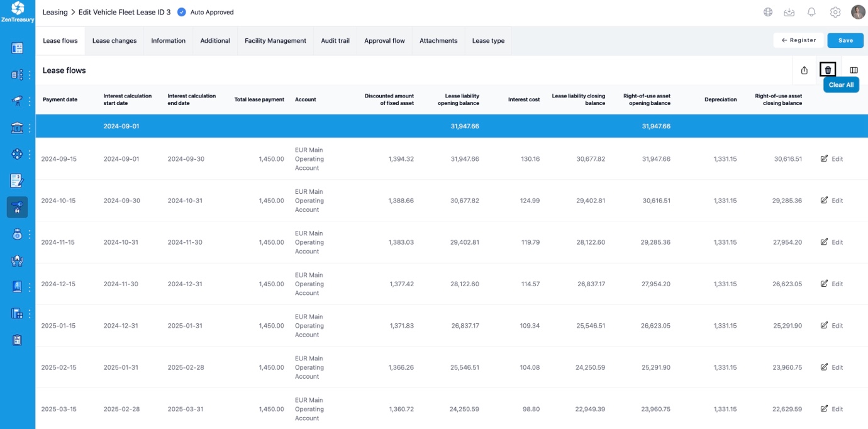The image size is (868, 429).
Task: Edit the 2025-02-15 payment row
Action: 832,367
